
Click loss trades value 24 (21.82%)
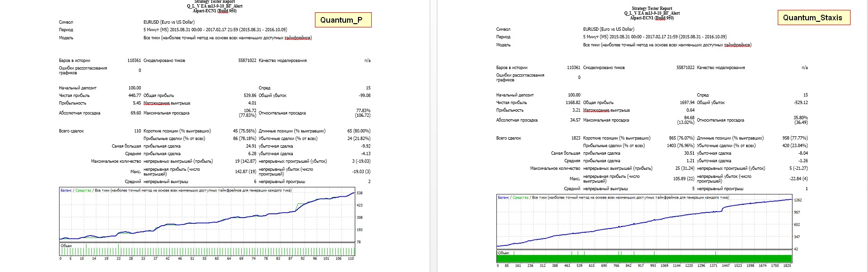click(359, 139)
